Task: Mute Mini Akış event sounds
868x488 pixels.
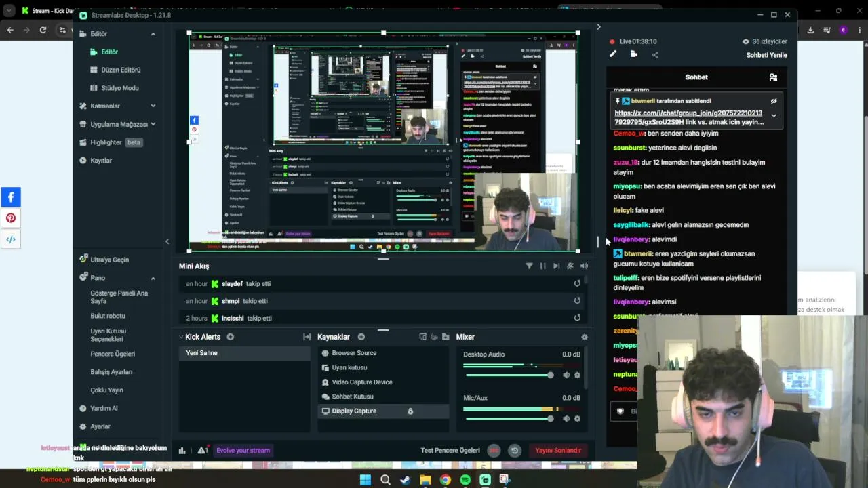Action: [584, 266]
